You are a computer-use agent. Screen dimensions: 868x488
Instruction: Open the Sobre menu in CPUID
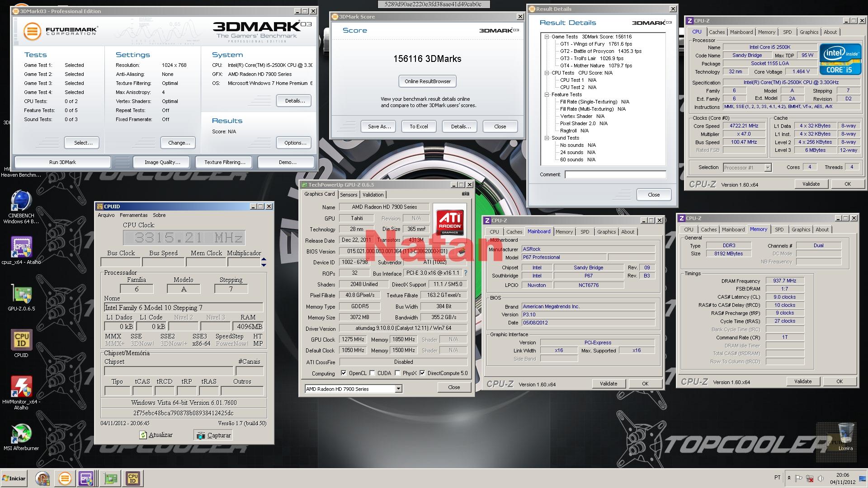(x=159, y=215)
